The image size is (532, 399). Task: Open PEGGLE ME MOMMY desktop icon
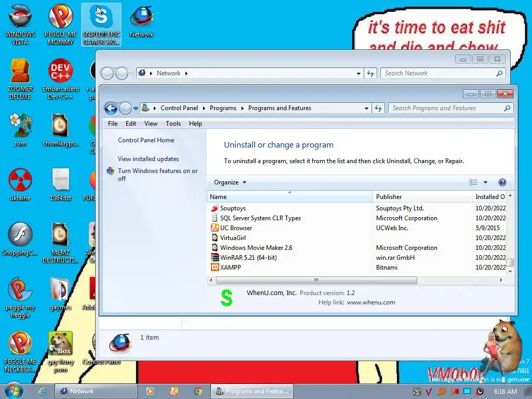tap(60, 25)
